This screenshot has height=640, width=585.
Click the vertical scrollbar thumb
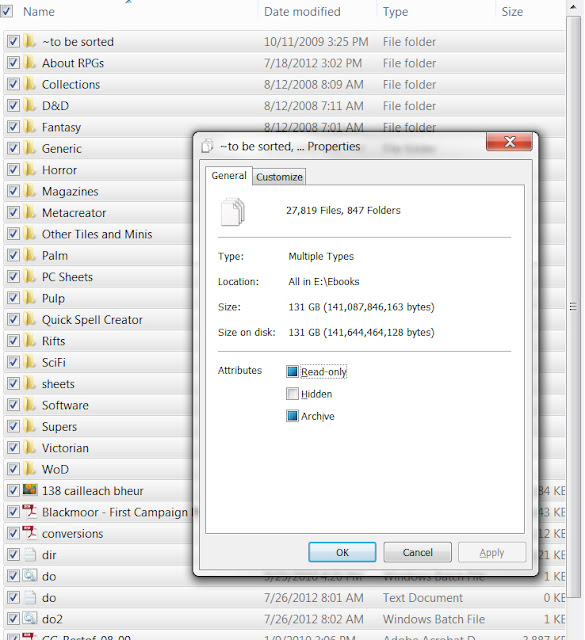(573, 307)
